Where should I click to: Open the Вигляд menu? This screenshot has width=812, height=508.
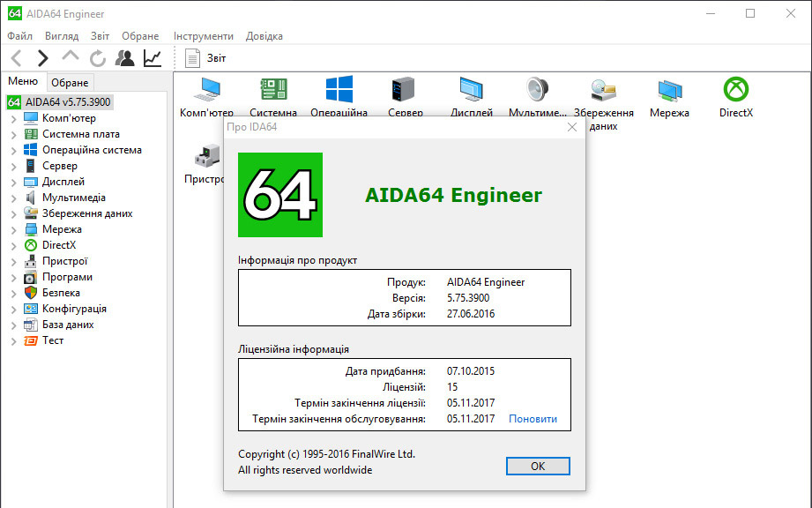tap(62, 36)
